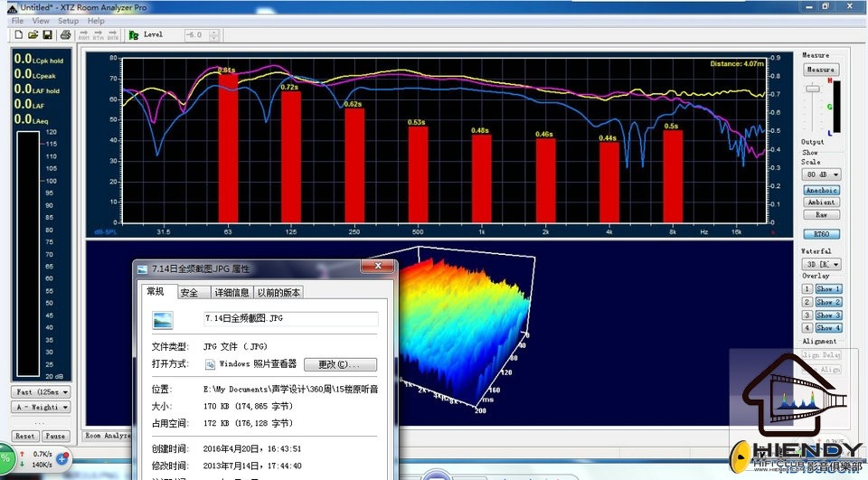Click the RTW arrow toolbar icon

click(98, 35)
